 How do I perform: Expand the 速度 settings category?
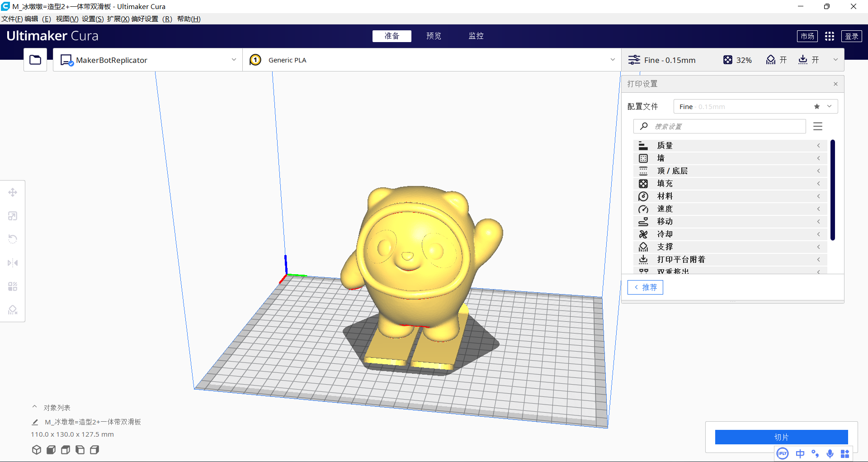pyautogui.click(x=731, y=209)
